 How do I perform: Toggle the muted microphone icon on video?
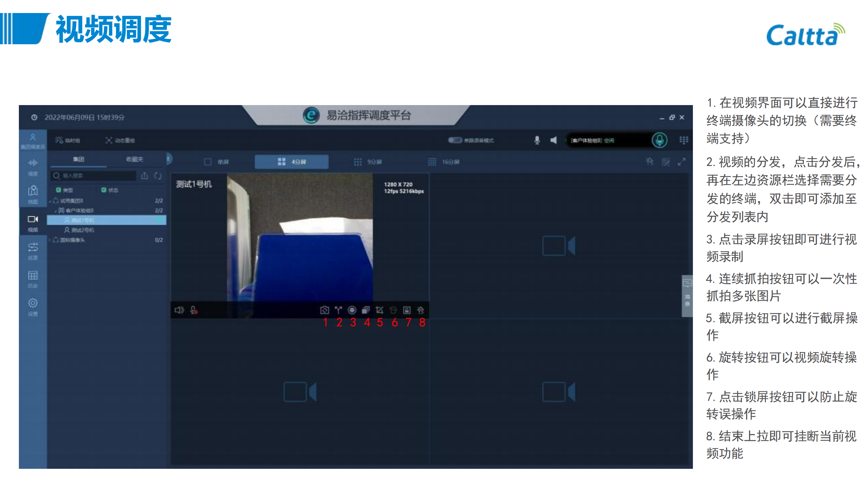pyautogui.click(x=194, y=310)
